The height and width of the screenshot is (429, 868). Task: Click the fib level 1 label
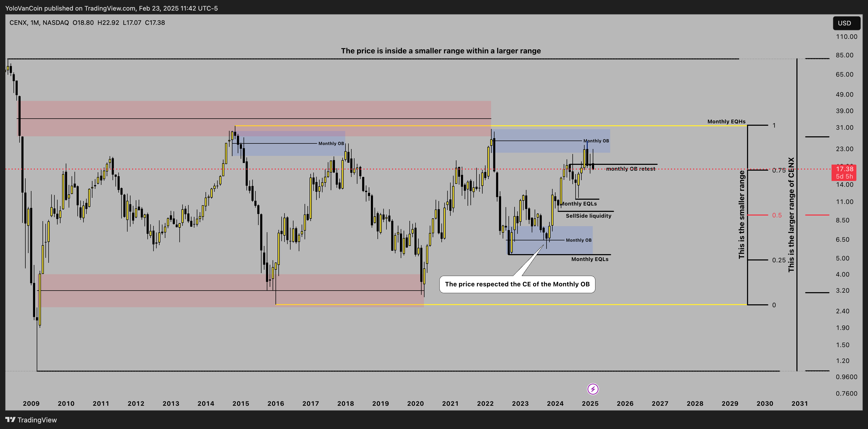[x=774, y=125]
